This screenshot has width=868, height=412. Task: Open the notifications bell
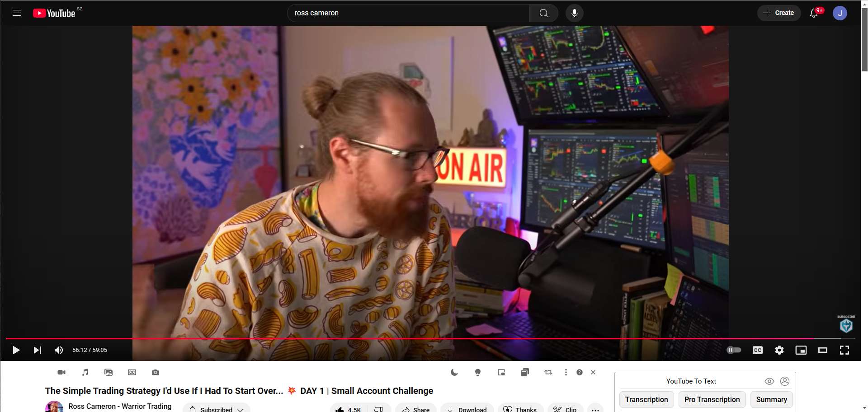coord(814,13)
